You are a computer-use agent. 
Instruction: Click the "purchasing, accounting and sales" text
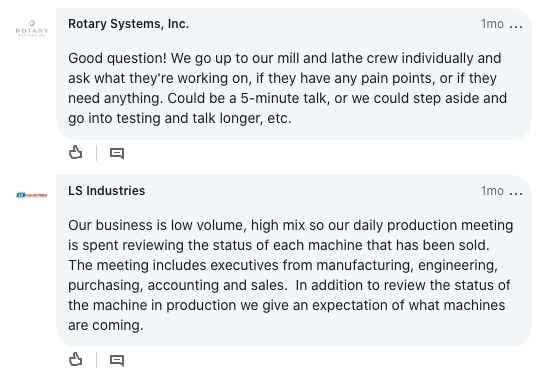coord(177,286)
